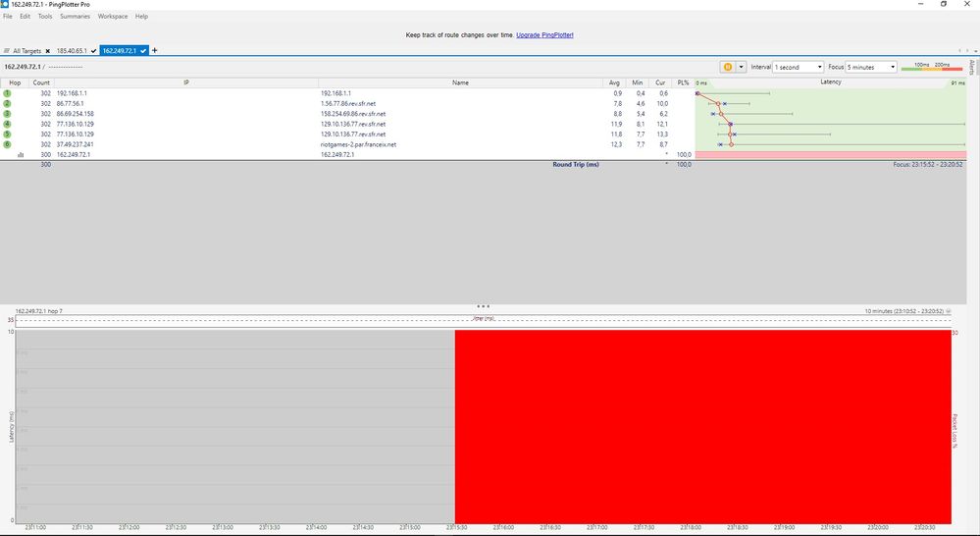Pause tracing with the orange pause button
Screen dimensions: 980x536
(728, 67)
